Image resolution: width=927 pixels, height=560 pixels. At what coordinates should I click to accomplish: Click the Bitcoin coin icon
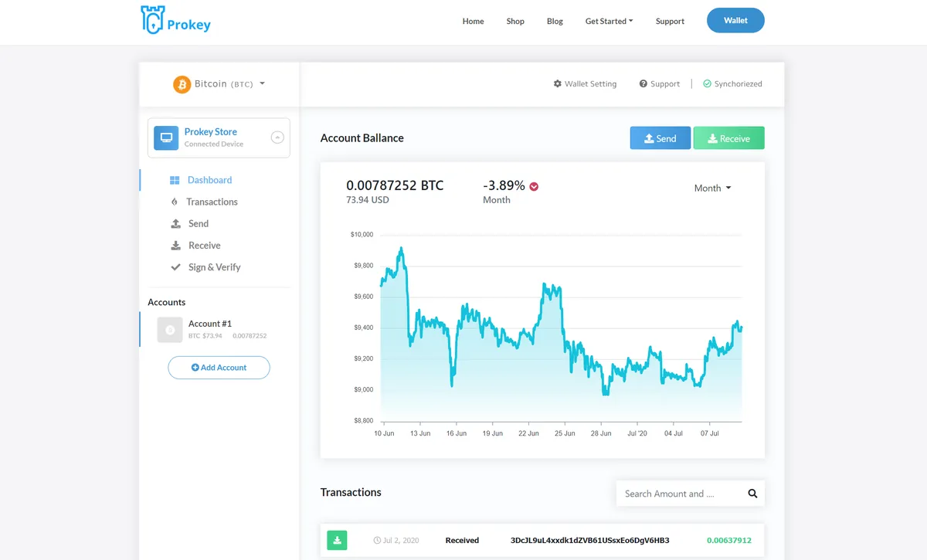point(182,83)
